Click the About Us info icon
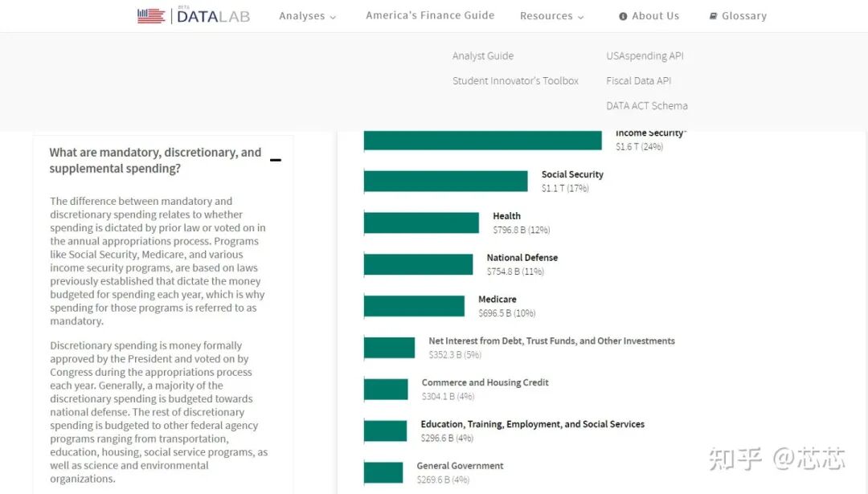 pos(623,16)
